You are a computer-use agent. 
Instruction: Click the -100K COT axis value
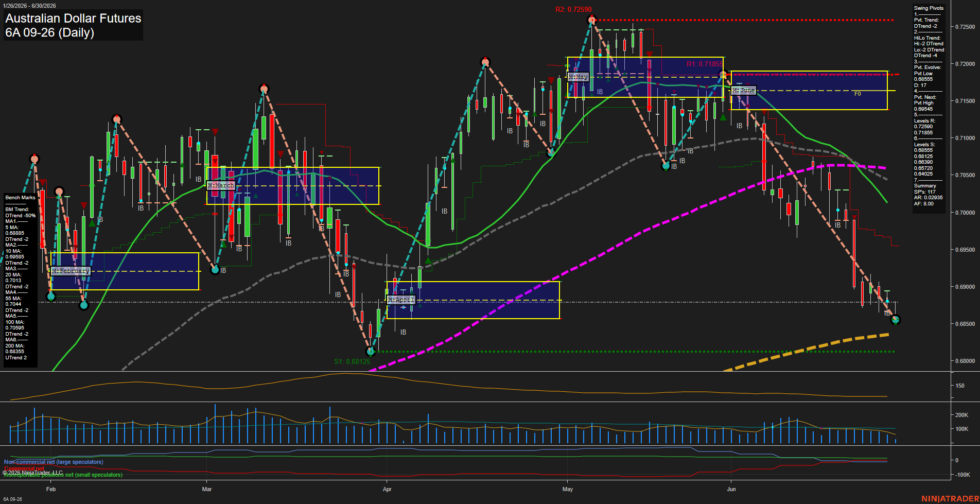(962, 475)
